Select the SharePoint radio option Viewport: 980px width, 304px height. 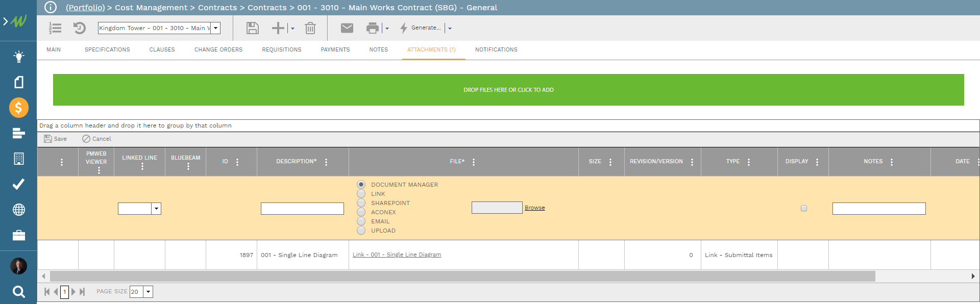tap(361, 203)
